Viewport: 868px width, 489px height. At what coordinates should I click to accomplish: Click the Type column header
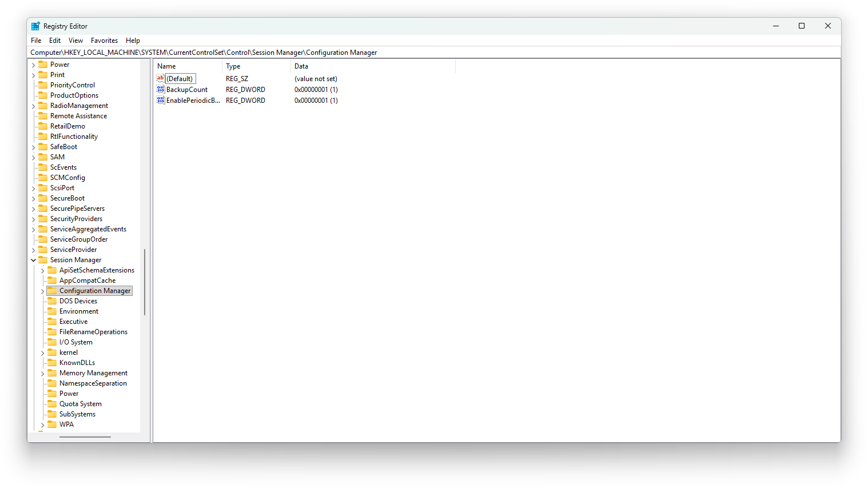pos(256,66)
